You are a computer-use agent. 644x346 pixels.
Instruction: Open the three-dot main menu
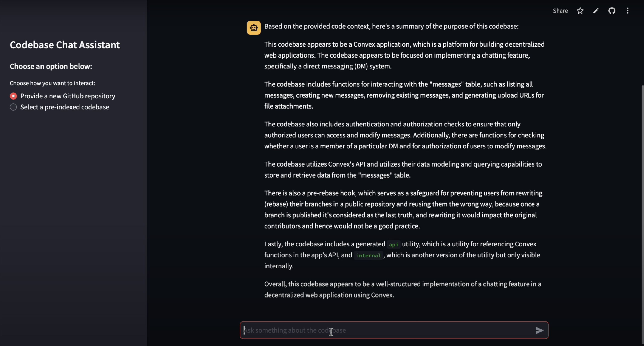(628, 11)
